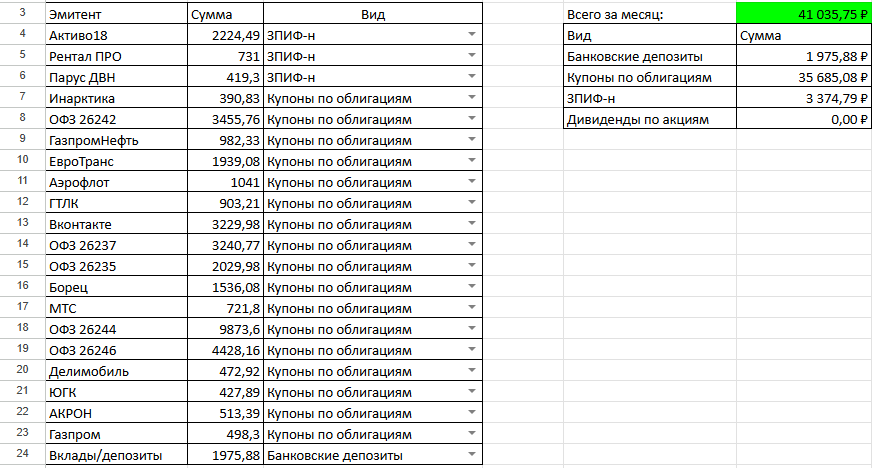This screenshot has width=872, height=468.
Task: Open the dropdown arrow for Вклады/депозиты
Action: click(472, 455)
